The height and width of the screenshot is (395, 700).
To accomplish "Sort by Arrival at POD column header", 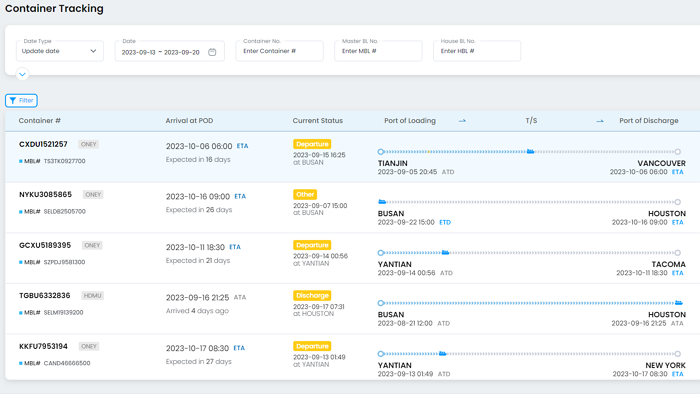I will tap(189, 121).
